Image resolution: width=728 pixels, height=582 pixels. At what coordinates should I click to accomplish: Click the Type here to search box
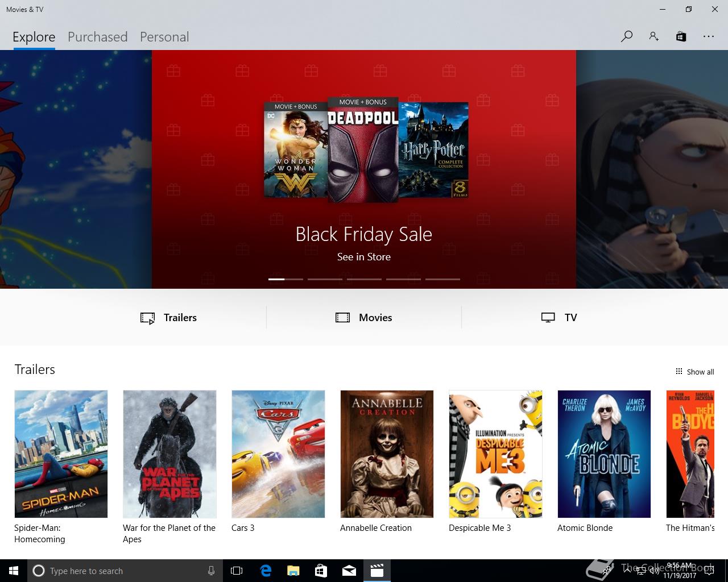click(x=125, y=571)
